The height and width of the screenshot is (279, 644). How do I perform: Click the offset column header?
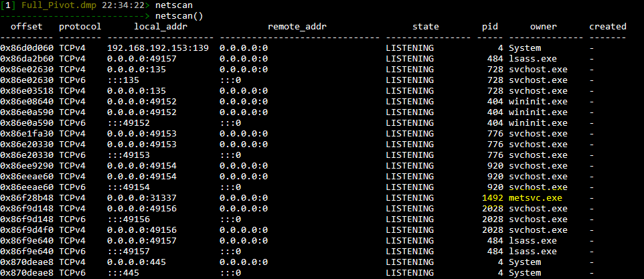(x=26, y=27)
